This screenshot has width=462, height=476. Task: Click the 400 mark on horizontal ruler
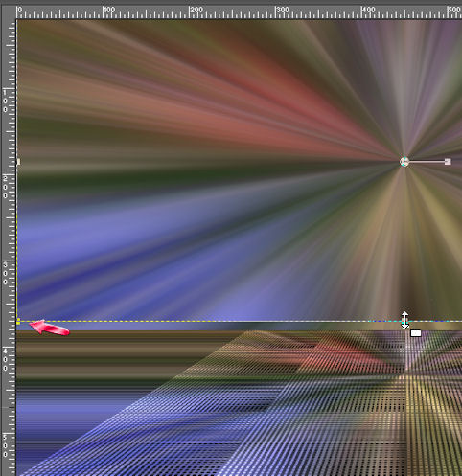[x=368, y=10]
